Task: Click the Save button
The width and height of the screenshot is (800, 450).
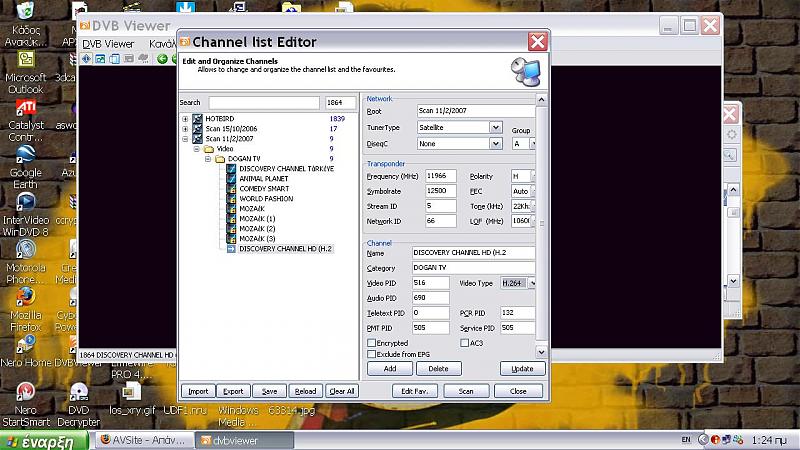Action: coord(269,391)
